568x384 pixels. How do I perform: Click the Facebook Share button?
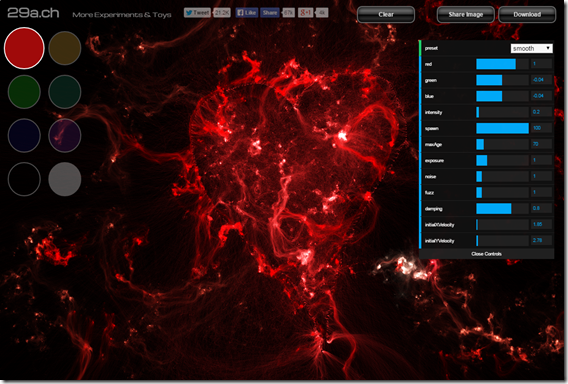click(x=270, y=13)
